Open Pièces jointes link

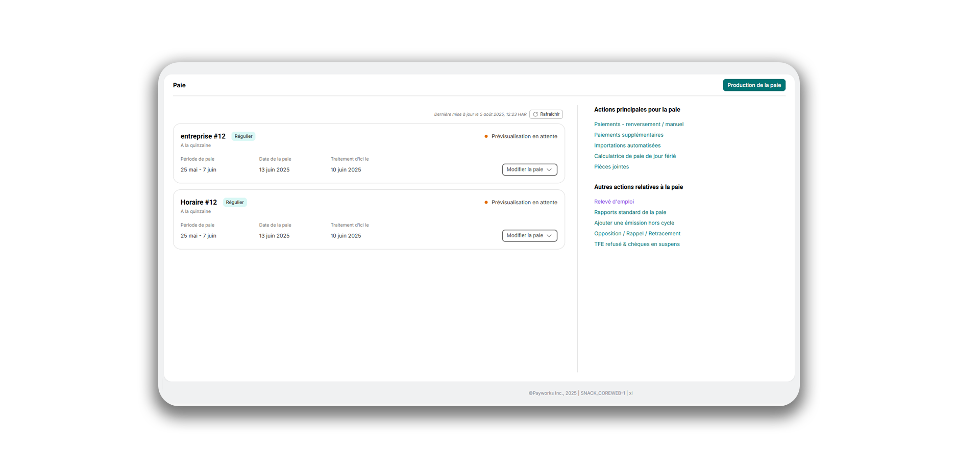click(x=611, y=167)
